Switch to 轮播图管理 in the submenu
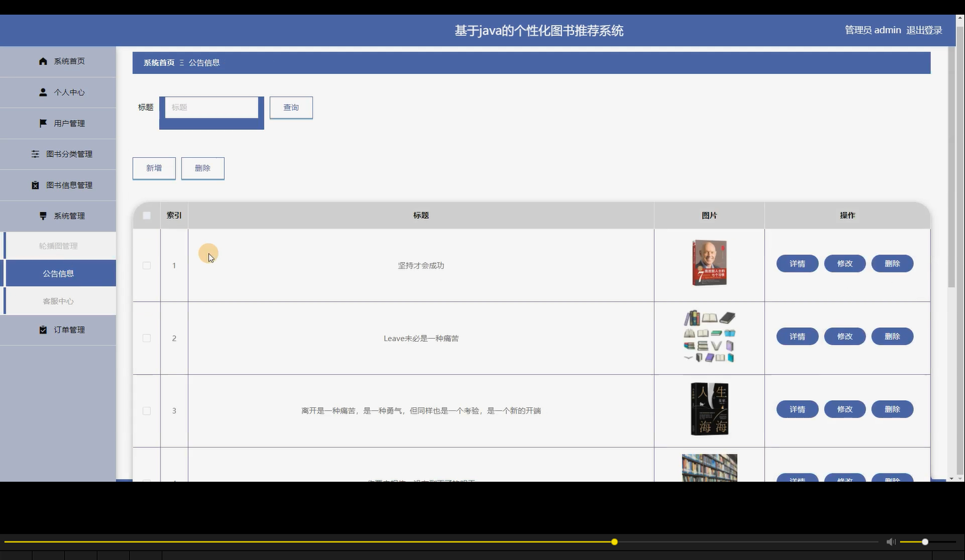This screenshot has height=560, width=965. (59, 245)
